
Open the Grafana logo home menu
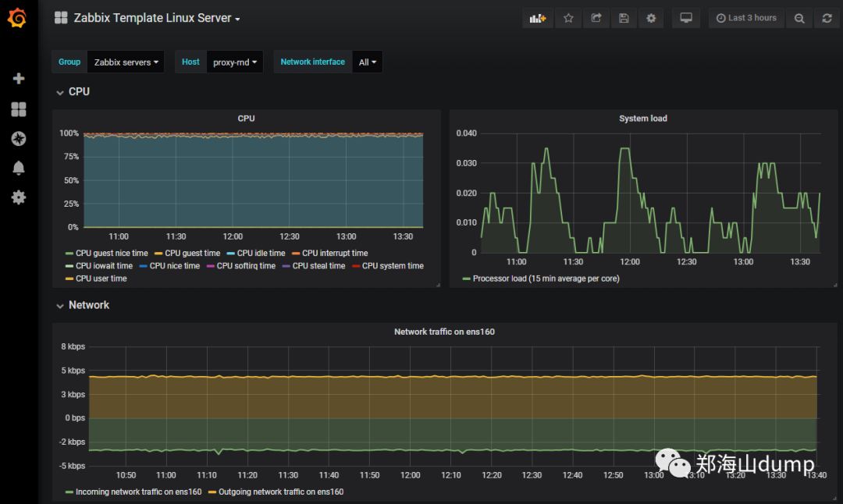click(17, 18)
